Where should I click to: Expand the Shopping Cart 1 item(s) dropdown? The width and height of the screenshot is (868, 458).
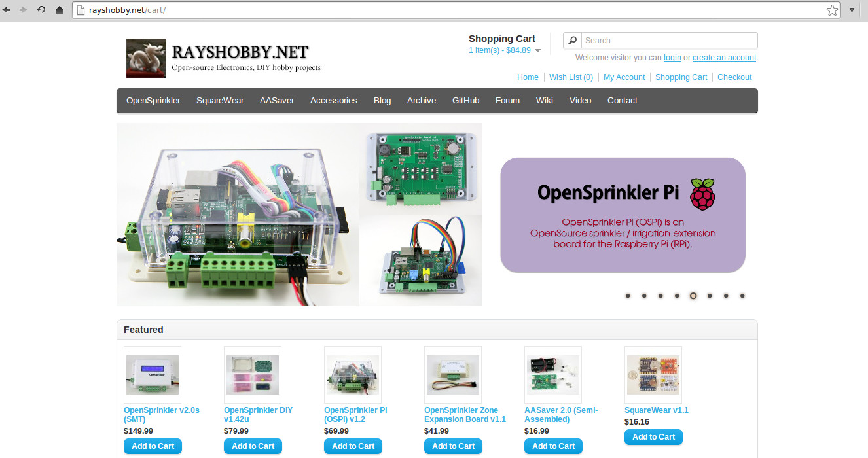point(504,50)
